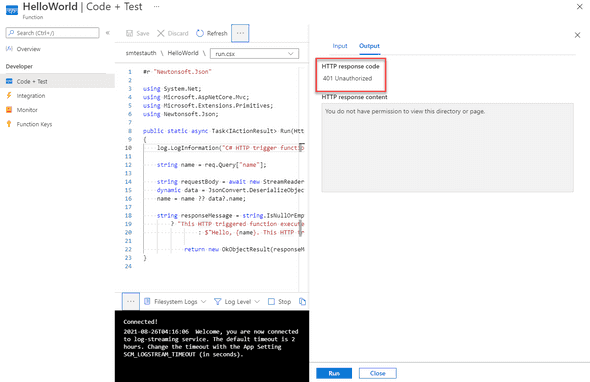Open Monitor in the sidebar
This screenshot has height=382, width=590.
pos(27,110)
